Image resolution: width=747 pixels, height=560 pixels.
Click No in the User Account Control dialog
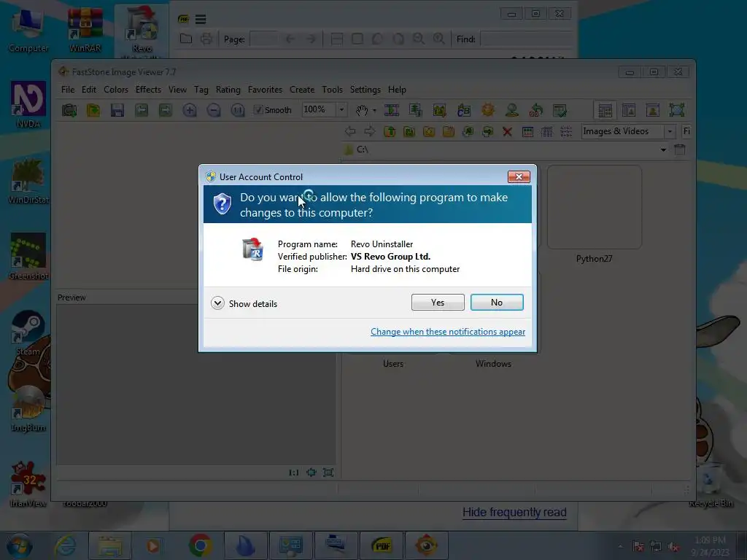[496, 303]
